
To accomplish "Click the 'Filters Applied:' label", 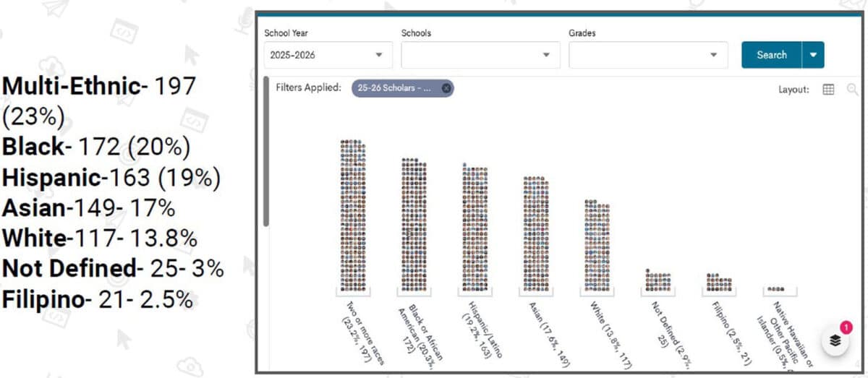I will tap(308, 87).
